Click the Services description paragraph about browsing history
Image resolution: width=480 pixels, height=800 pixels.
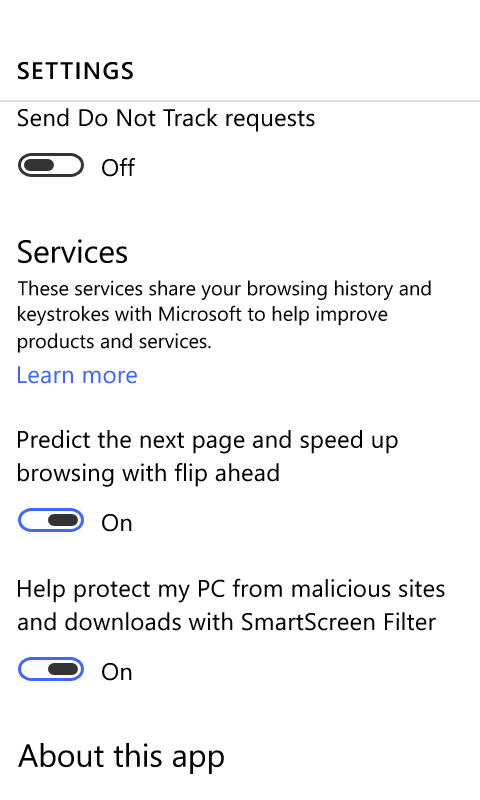tap(224, 315)
